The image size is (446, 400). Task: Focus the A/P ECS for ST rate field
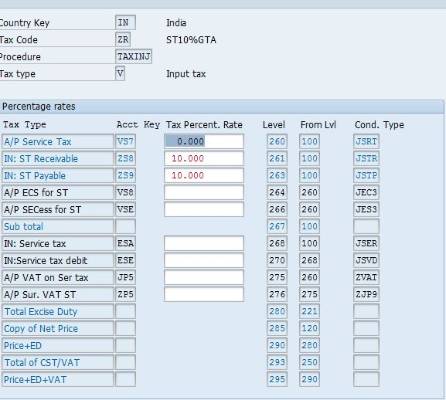click(x=204, y=192)
